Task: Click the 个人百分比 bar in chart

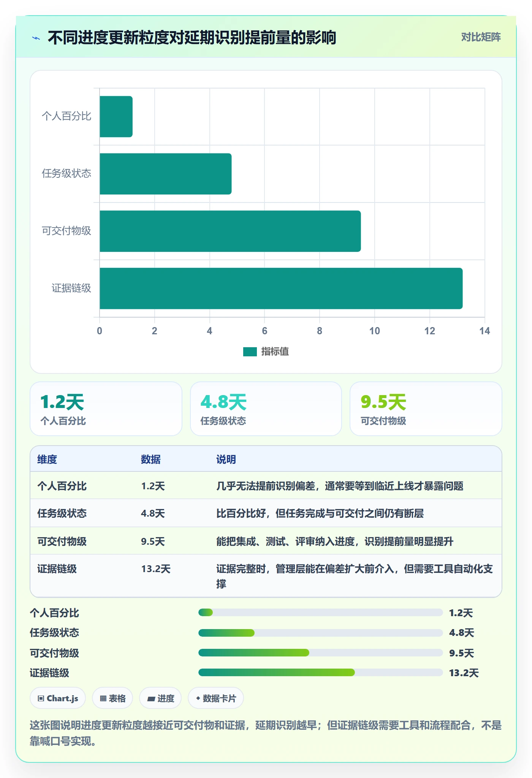Action: click(x=116, y=117)
